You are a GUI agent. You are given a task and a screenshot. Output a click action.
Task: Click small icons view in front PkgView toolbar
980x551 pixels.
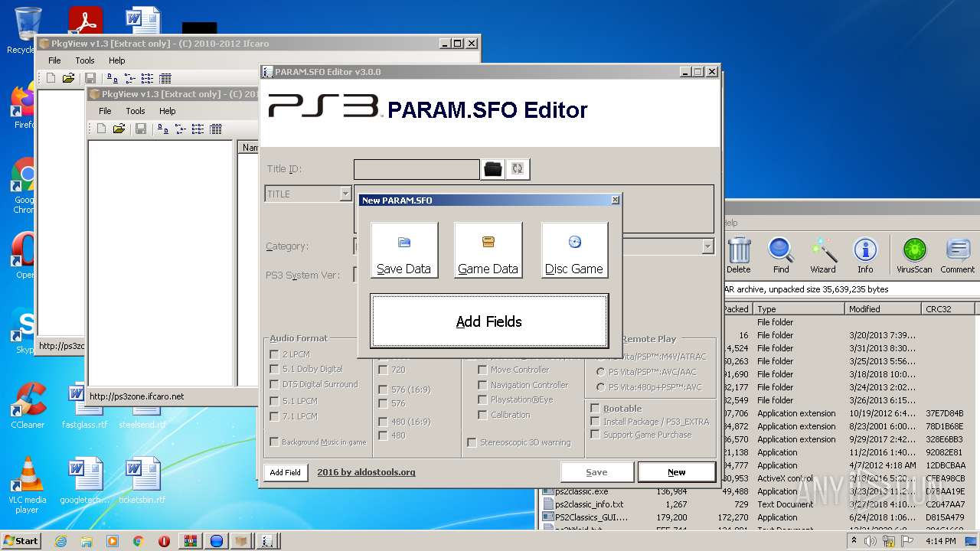[x=181, y=129]
